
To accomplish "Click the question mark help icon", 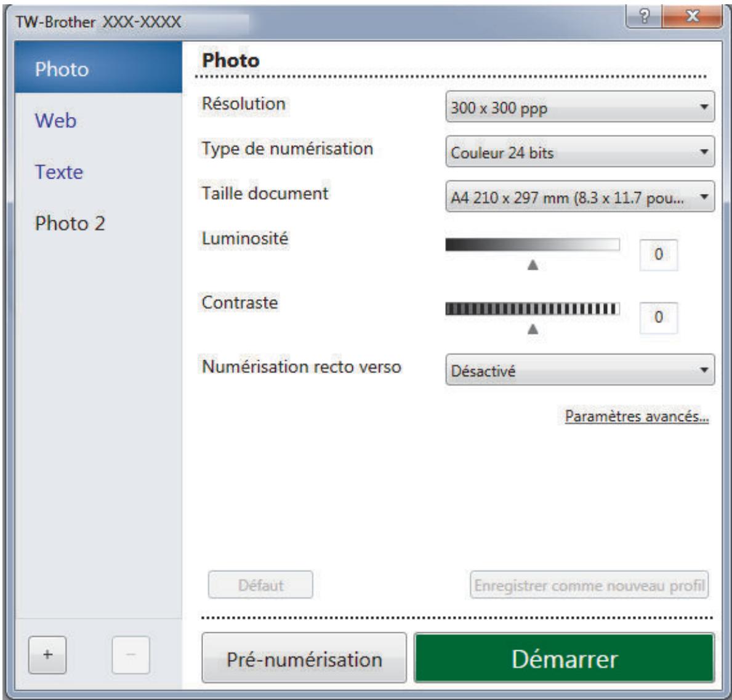I will (x=644, y=17).
